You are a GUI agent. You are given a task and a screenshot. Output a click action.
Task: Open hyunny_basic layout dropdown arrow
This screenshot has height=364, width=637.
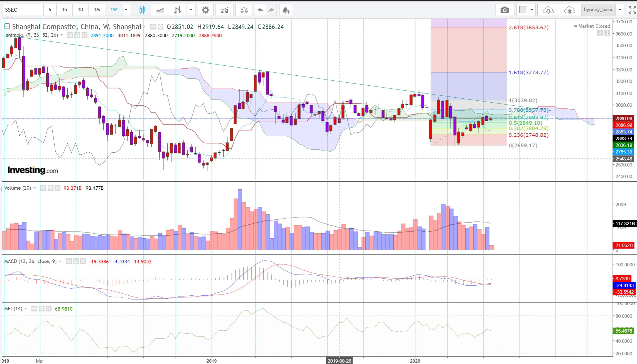point(620,10)
